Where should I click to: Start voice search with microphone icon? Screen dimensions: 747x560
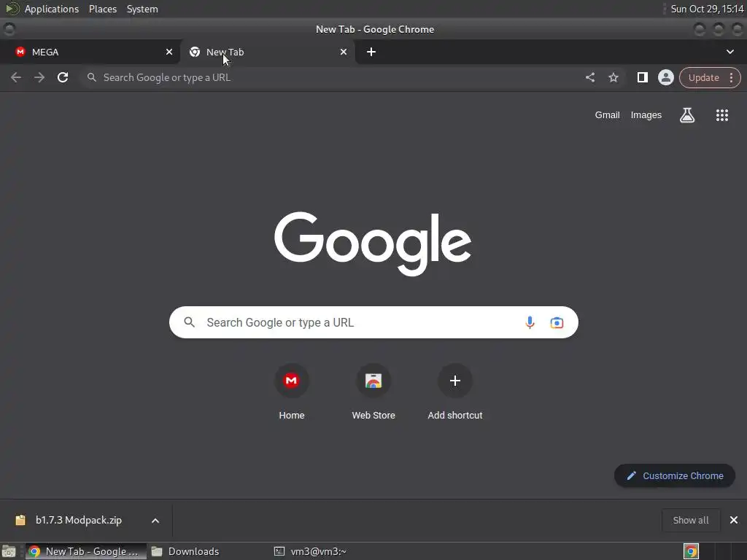pyautogui.click(x=530, y=322)
